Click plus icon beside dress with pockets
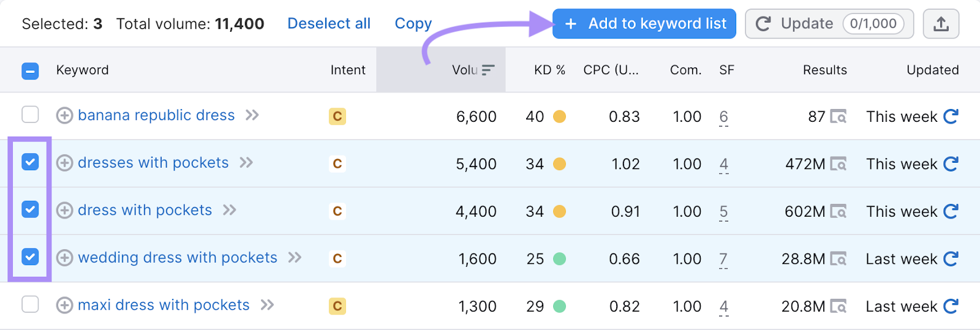This screenshot has height=330, width=980. (x=64, y=211)
